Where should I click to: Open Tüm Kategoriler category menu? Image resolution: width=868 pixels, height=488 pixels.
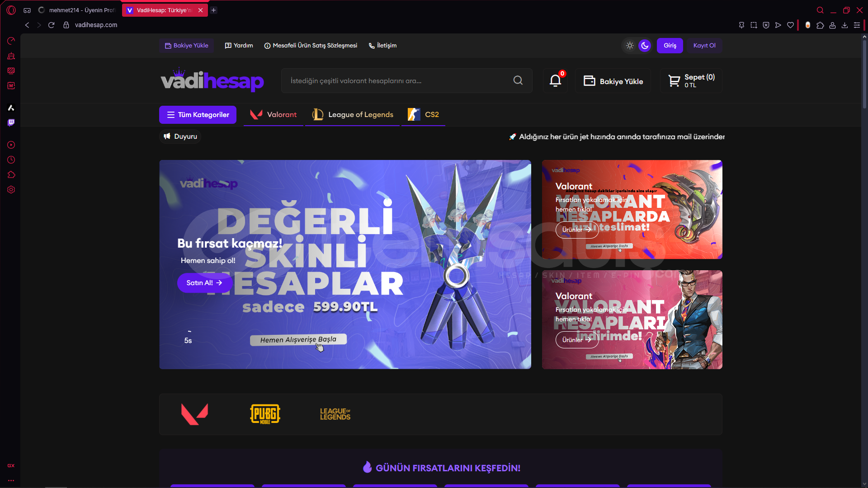(198, 115)
